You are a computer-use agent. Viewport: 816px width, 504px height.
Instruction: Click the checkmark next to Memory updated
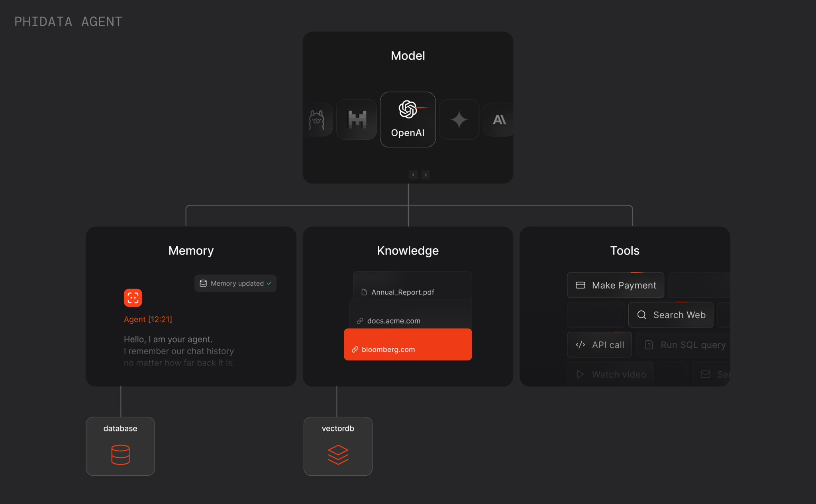(x=269, y=283)
